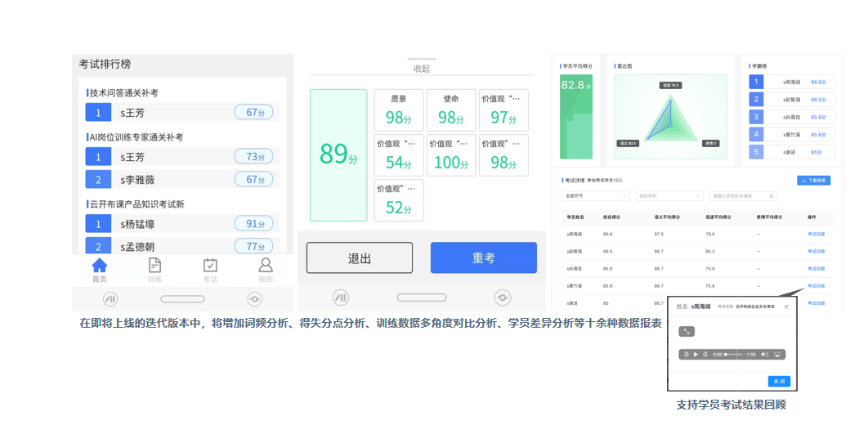Collapse the score panel with 收起

pyautogui.click(x=422, y=69)
